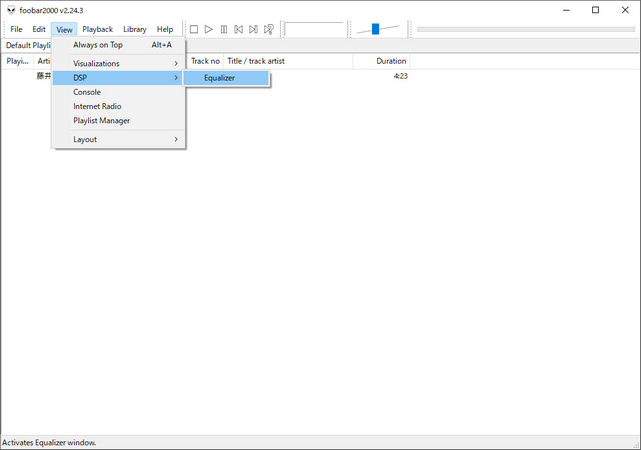The width and height of the screenshot is (641, 450).
Task: Open the File menu
Action: (16, 29)
